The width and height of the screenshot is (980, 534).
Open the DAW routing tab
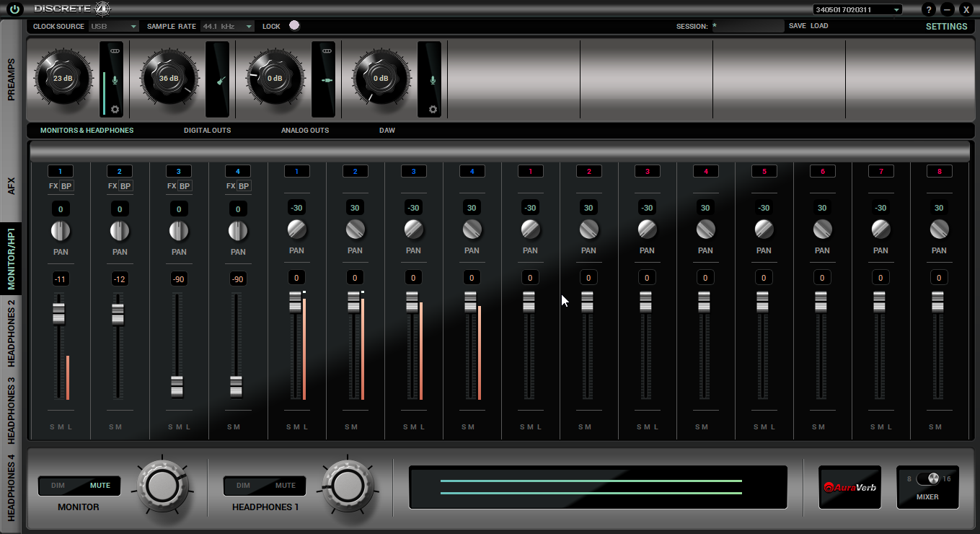(387, 131)
